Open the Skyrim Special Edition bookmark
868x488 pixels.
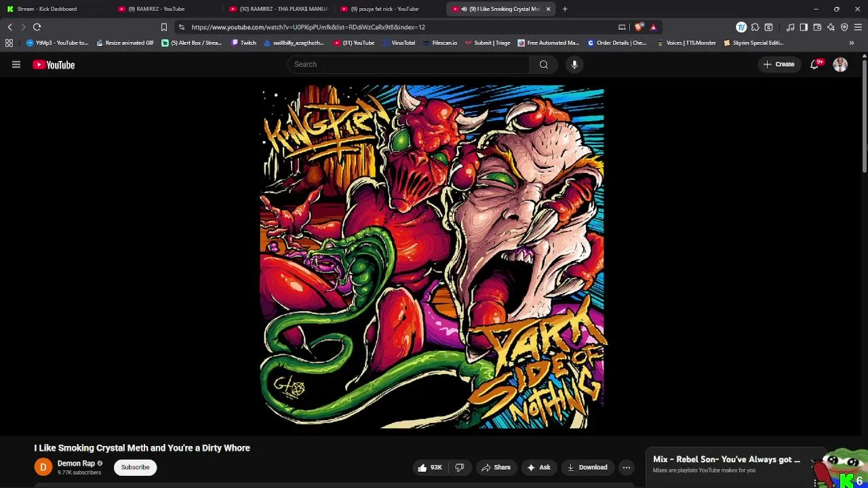(753, 43)
